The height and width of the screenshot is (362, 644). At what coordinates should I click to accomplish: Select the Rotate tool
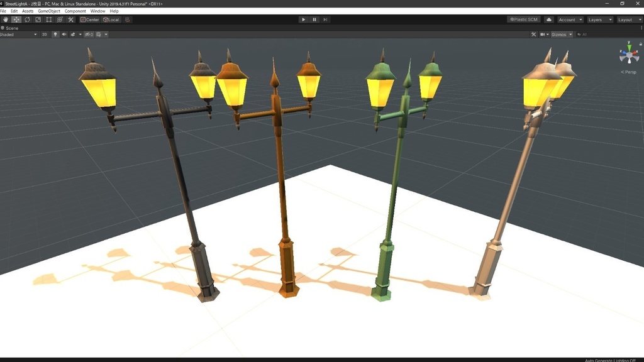click(27, 19)
